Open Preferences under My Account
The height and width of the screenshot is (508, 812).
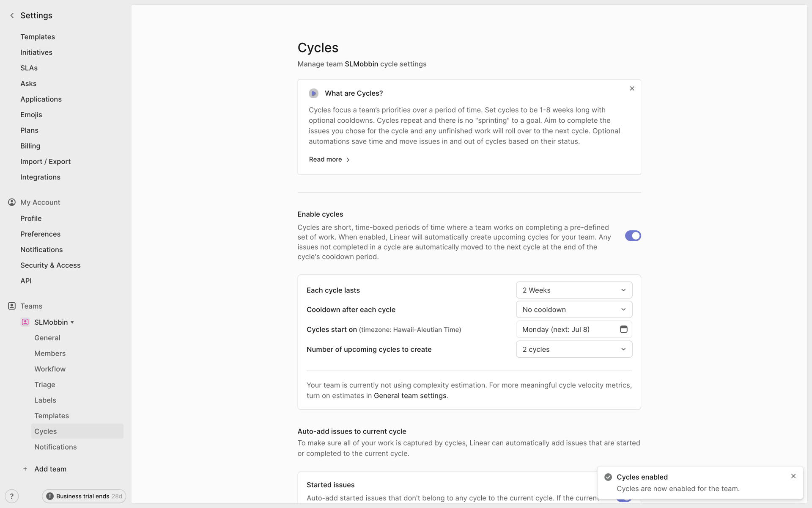(40, 234)
